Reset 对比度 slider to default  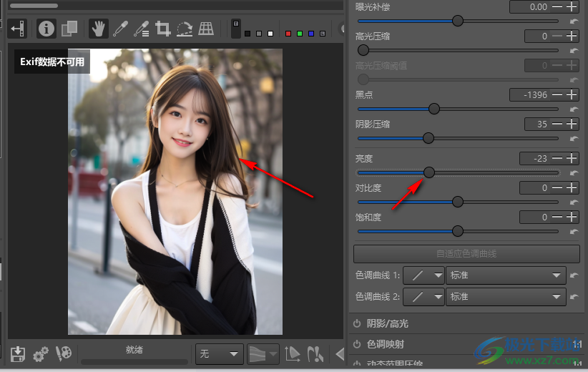[x=574, y=202]
